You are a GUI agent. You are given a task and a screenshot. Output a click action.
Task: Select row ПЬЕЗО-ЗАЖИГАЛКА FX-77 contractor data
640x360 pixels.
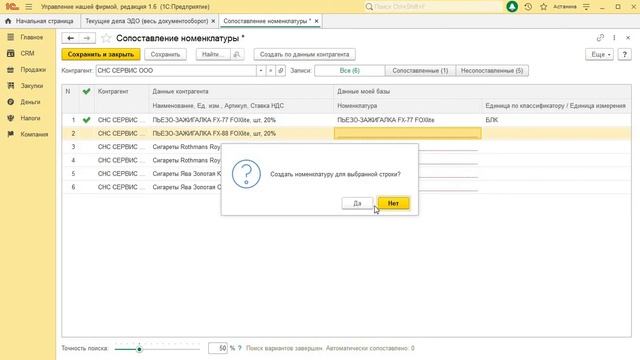click(241, 120)
